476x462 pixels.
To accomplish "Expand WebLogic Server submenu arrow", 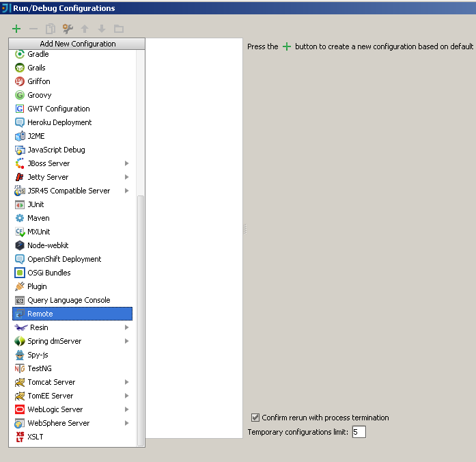I will click(x=126, y=409).
